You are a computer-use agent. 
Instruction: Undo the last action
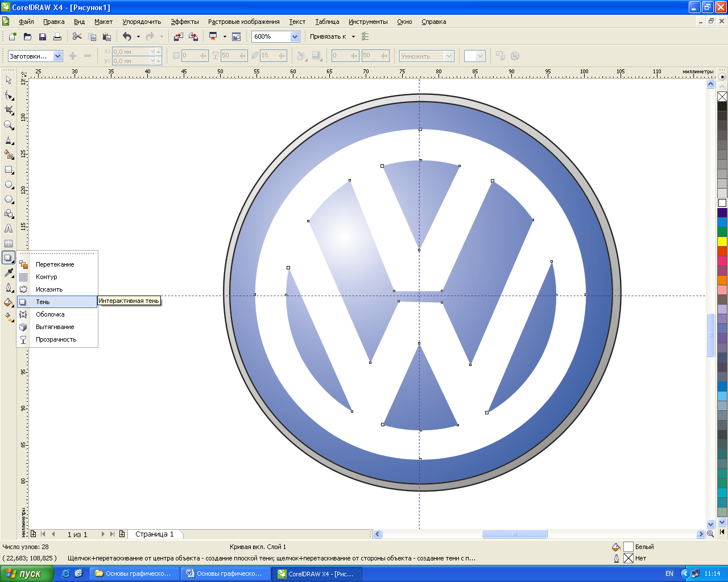tap(127, 36)
